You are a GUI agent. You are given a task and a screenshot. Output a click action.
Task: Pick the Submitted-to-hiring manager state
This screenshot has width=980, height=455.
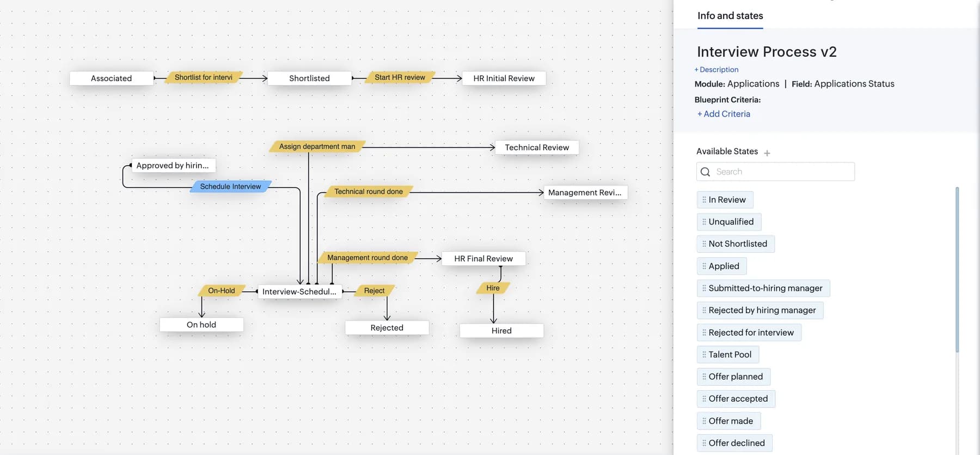click(763, 288)
